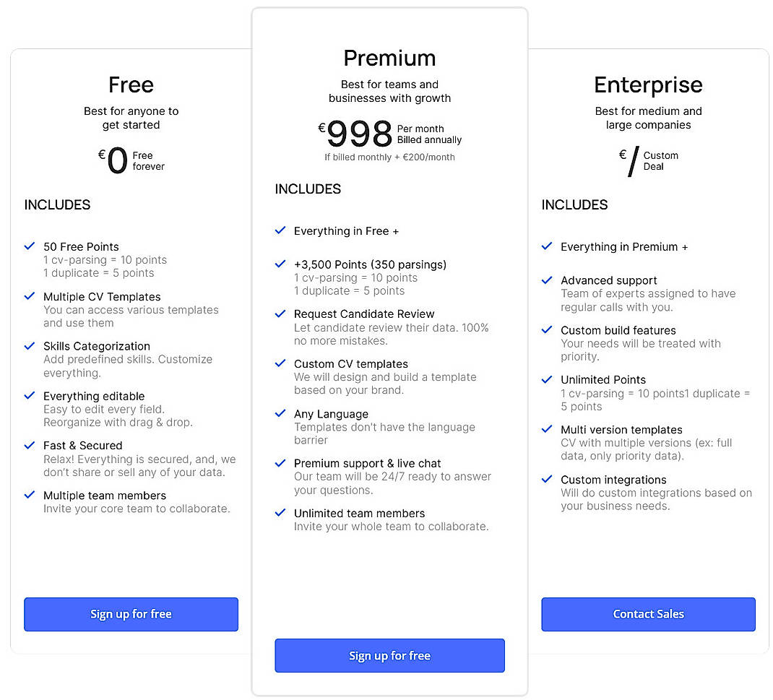Click the checkmark beside '50 Free Points'
Viewport: 773px width, 700px height.
(x=29, y=246)
